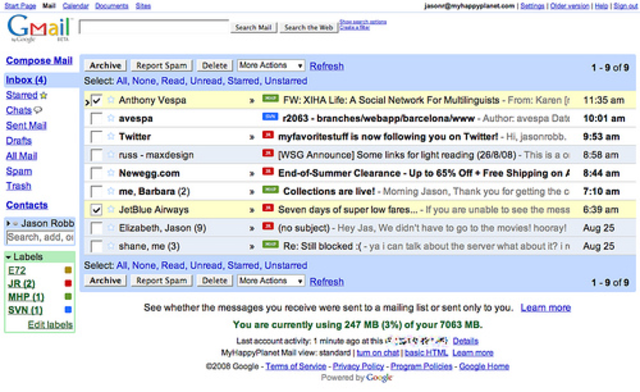The height and width of the screenshot is (392, 640).
Task: Open top More Actions dropdown
Action: click(x=271, y=65)
